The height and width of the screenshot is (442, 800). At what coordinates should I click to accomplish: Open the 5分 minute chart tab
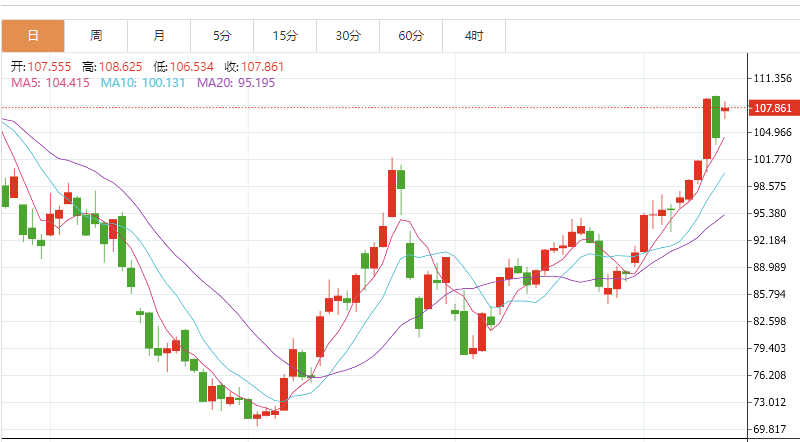(222, 36)
